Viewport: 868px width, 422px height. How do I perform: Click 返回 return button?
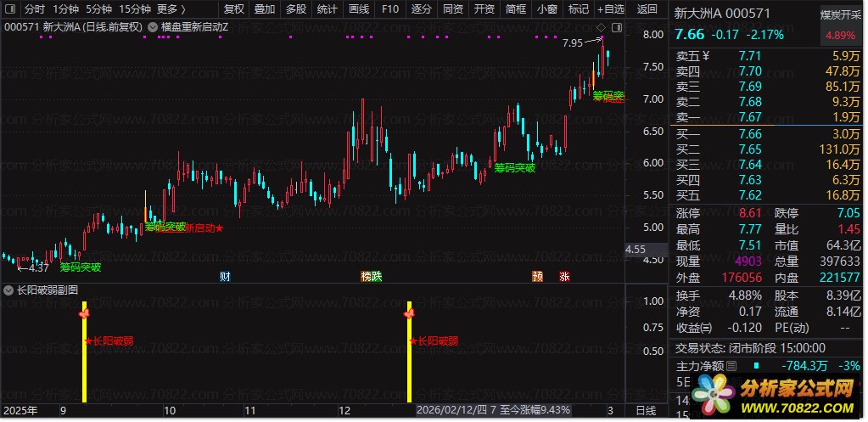click(x=647, y=9)
